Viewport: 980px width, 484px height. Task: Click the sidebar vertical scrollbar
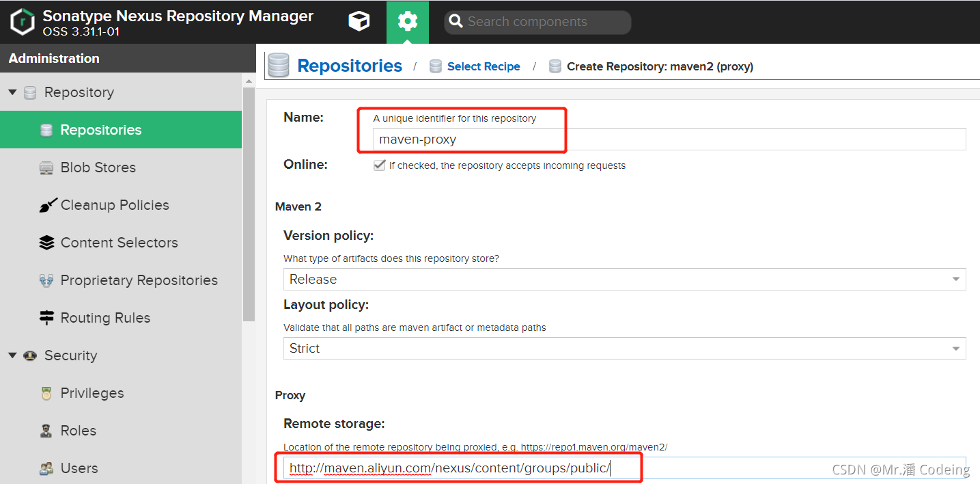[x=249, y=205]
